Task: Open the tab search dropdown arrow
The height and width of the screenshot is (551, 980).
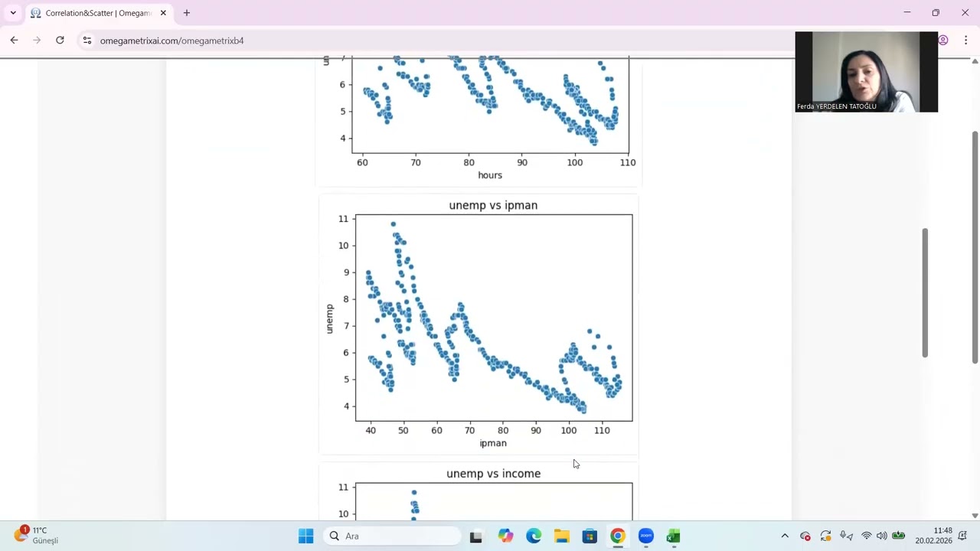Action: click(13, 13)
